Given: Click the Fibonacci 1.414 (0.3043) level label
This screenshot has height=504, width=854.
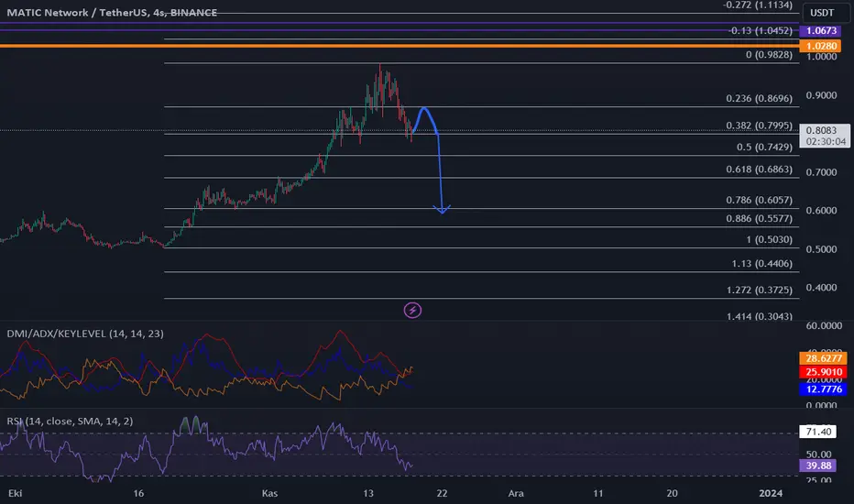Looking at the screenshot, I should click(760, 316).
